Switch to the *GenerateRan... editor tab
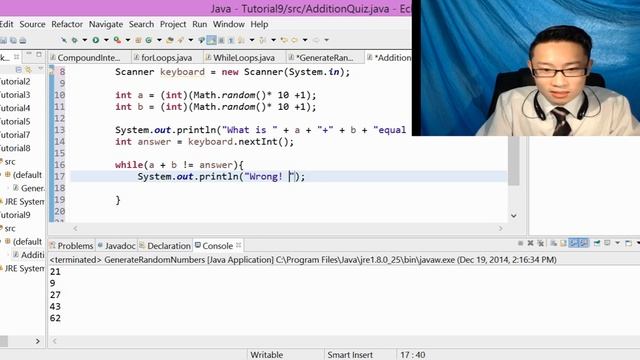Screen dimensions: 640x360 324,58
